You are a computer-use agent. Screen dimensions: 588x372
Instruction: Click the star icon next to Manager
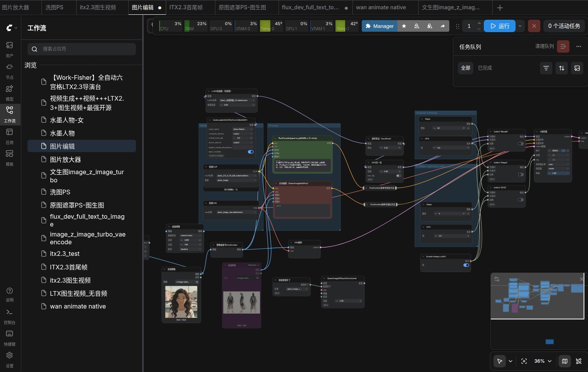pos(404,26)
